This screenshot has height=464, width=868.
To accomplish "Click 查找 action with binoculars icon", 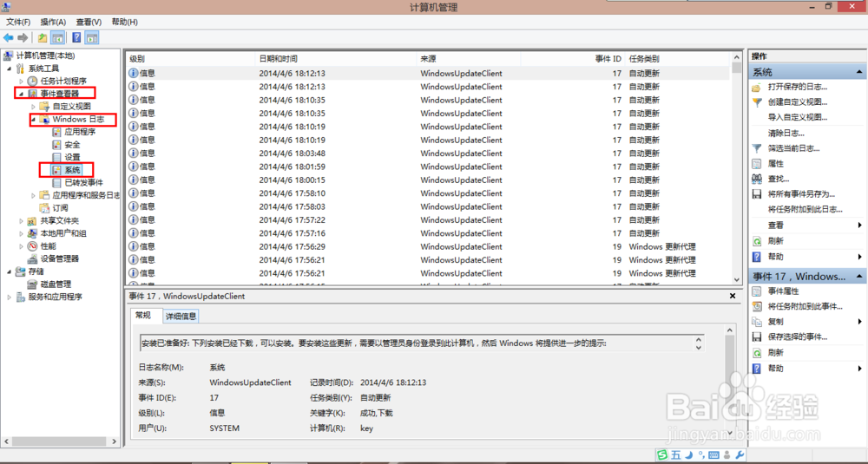I will coord(779,179).
